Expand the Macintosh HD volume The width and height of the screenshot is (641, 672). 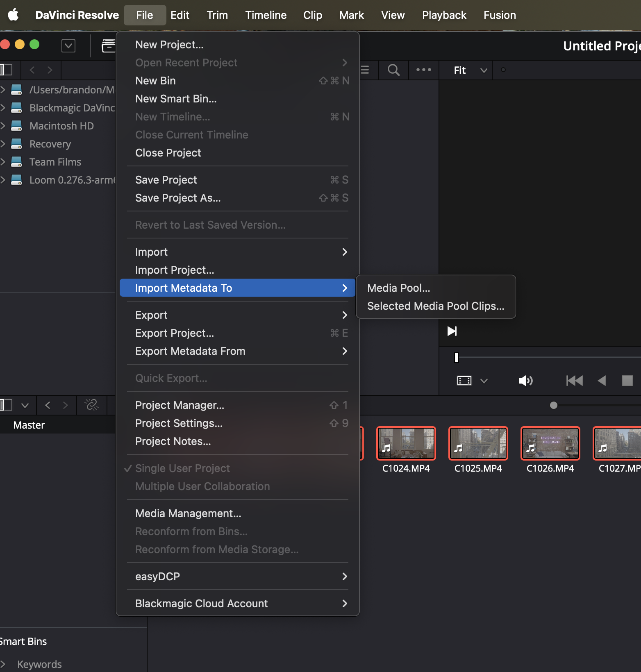coord(3,126)
